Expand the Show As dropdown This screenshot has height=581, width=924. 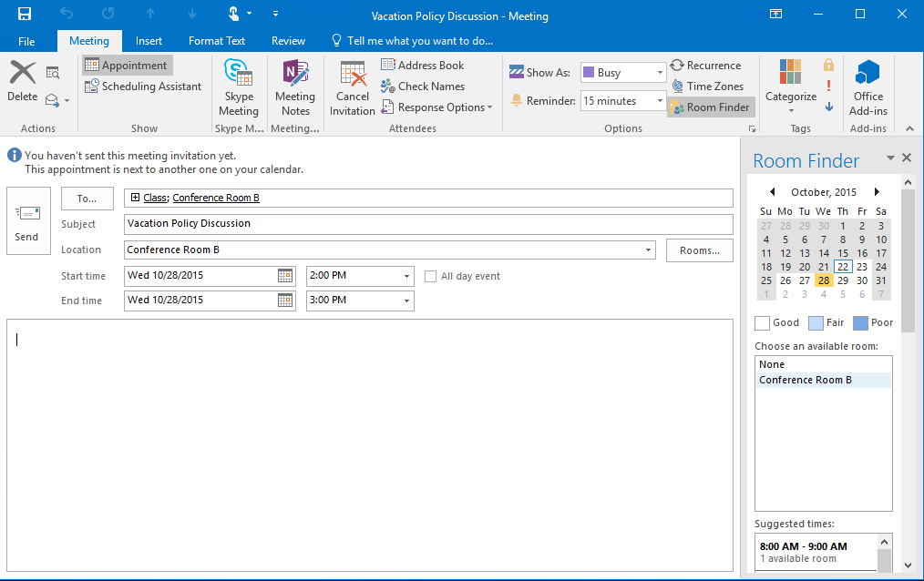pos(660,73)
